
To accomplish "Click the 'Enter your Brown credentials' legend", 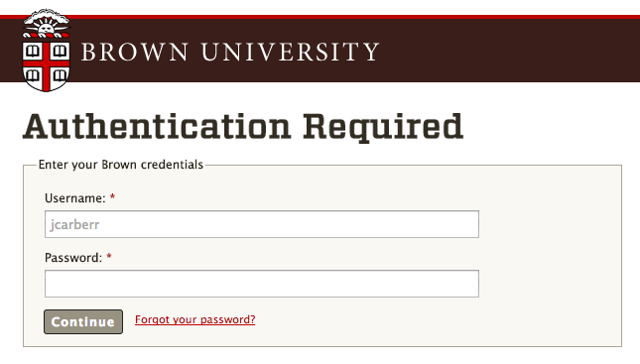I will 121,165.
